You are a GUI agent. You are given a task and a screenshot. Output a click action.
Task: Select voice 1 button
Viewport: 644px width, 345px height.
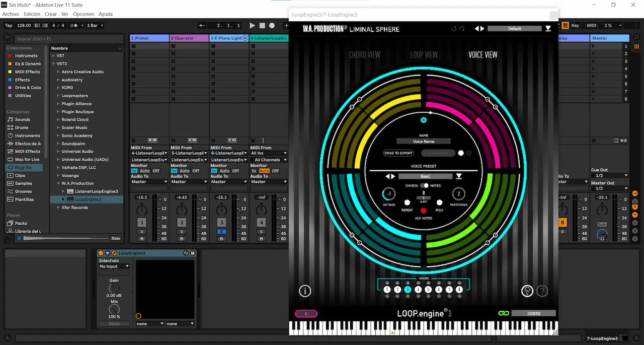coord(387,290)
